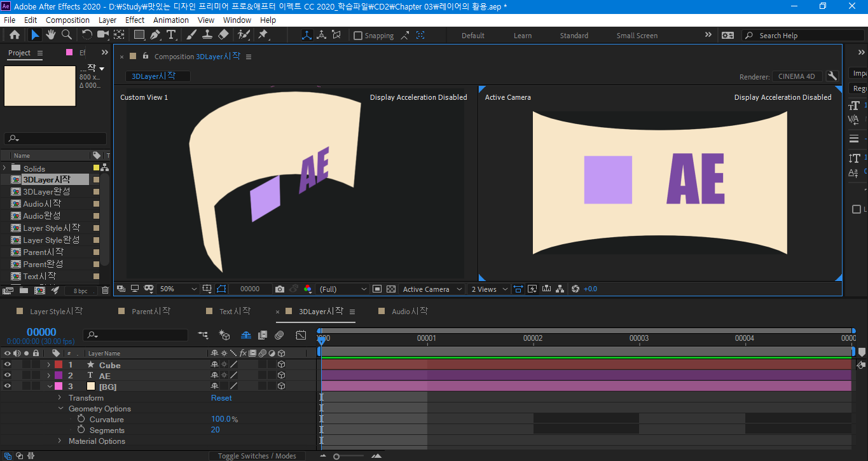Select the Rotation tool

[x=87, y=35]
